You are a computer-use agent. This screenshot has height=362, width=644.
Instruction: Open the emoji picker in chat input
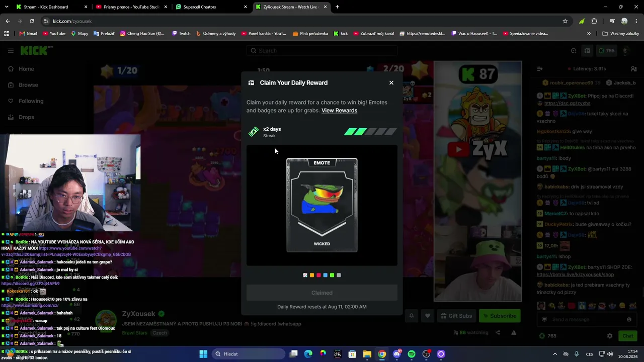(629, 319)
